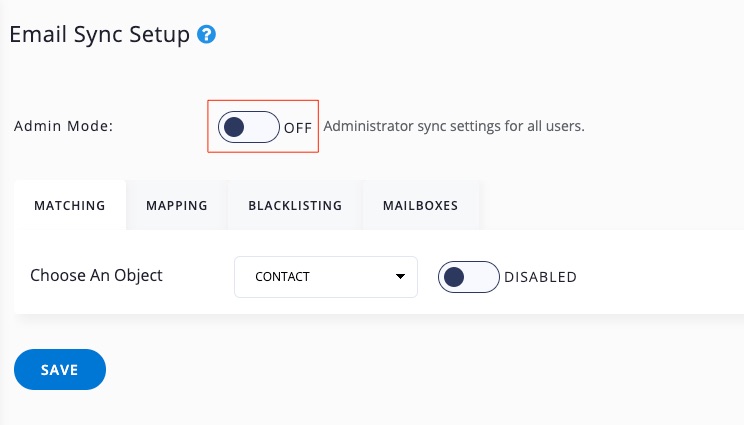The height and width of the screenshot is (425, 744).
Task: Click the OFF label beside Admin switch
Action: 298,128
